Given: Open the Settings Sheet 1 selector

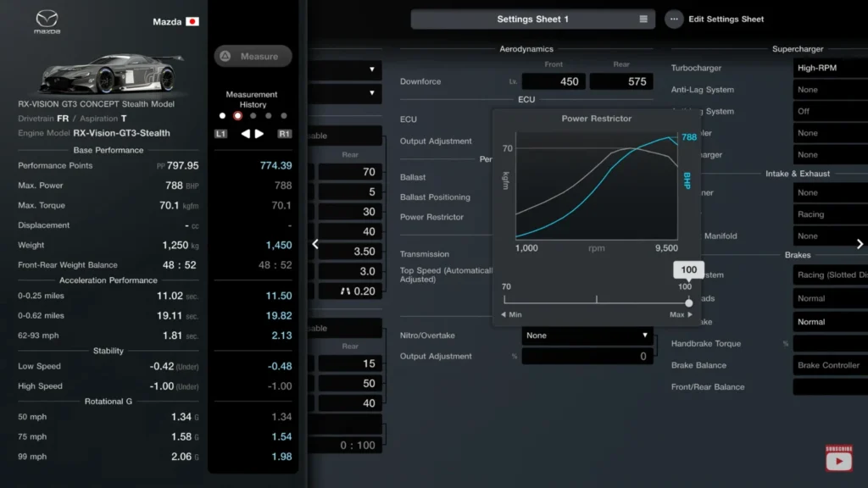Looking at the screenshot, I should (x=532, y=19).
